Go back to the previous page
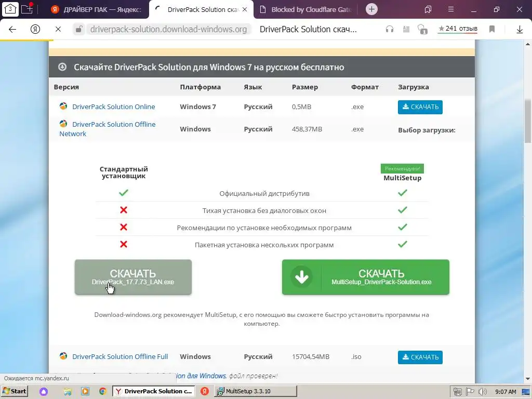The image size is (532, 399). [x=12, y=29]
